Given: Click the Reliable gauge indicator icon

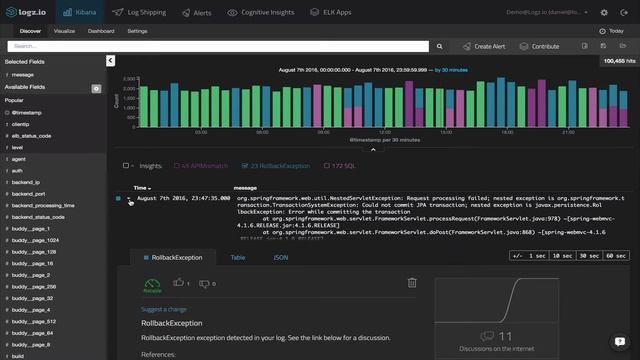Looking at the screenshot, I should pyautogui.click(x=152, y=285).
